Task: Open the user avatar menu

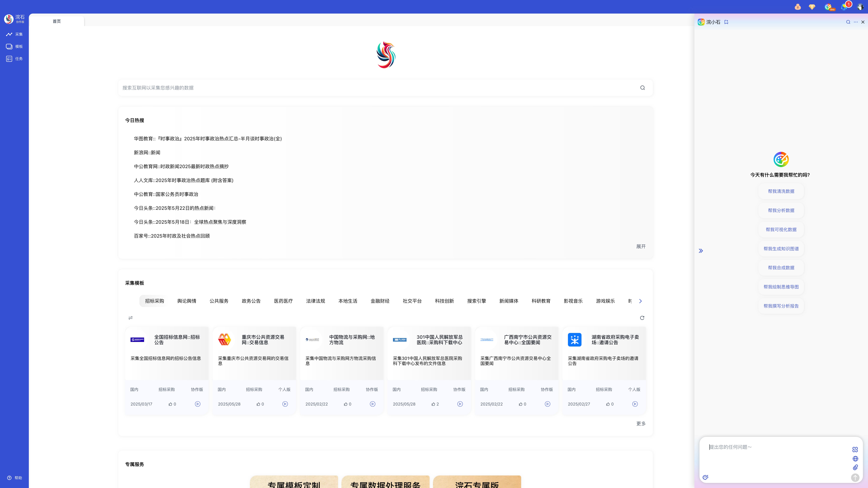Action: tap(860, 7)
